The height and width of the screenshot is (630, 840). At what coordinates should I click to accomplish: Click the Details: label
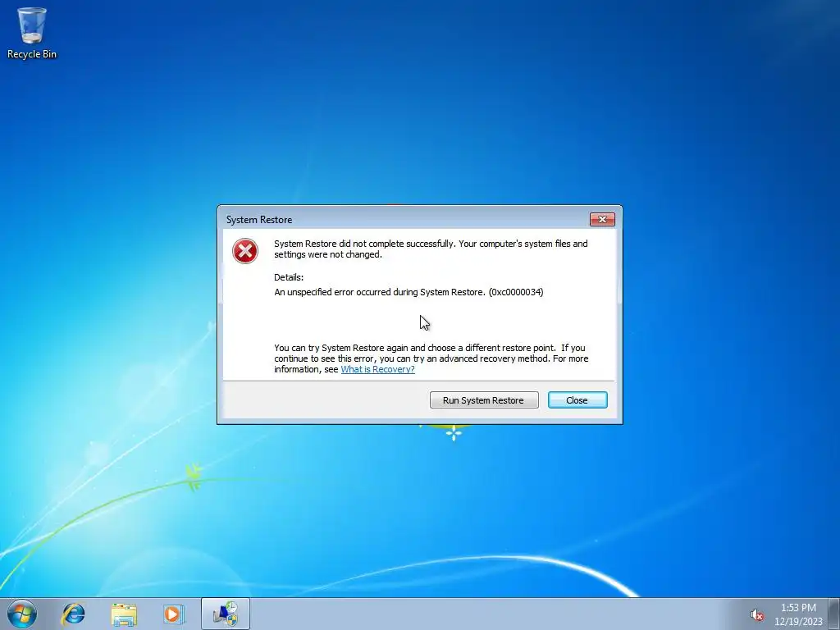289,277
